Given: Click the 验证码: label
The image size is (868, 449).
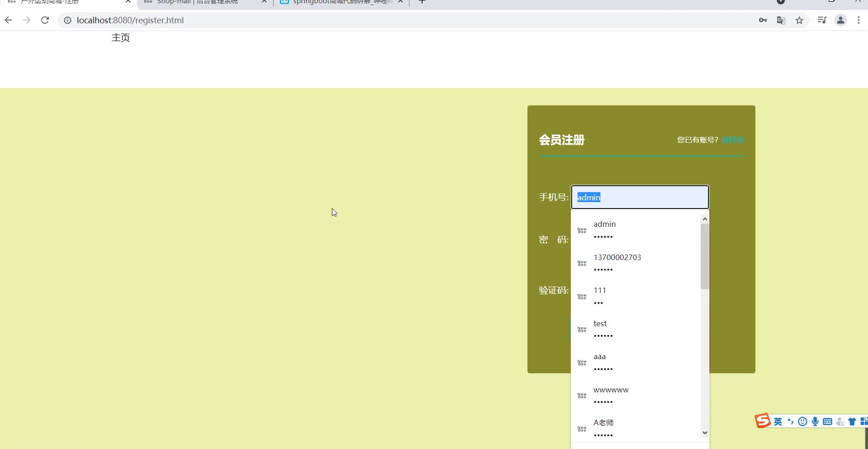Looking at the screenshot, I should (x=553, y=290).
